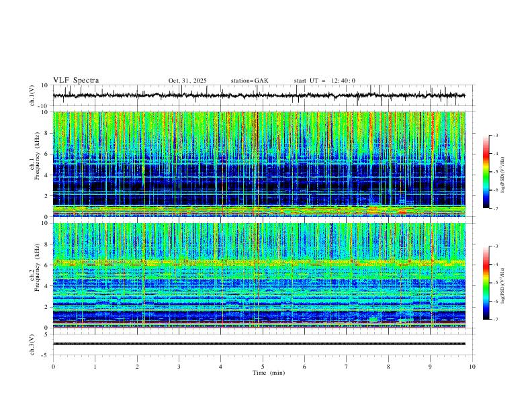Viewport: 532px width, 411px height.
Task: Click time axis tick label "7"
Action: [347, 367]
